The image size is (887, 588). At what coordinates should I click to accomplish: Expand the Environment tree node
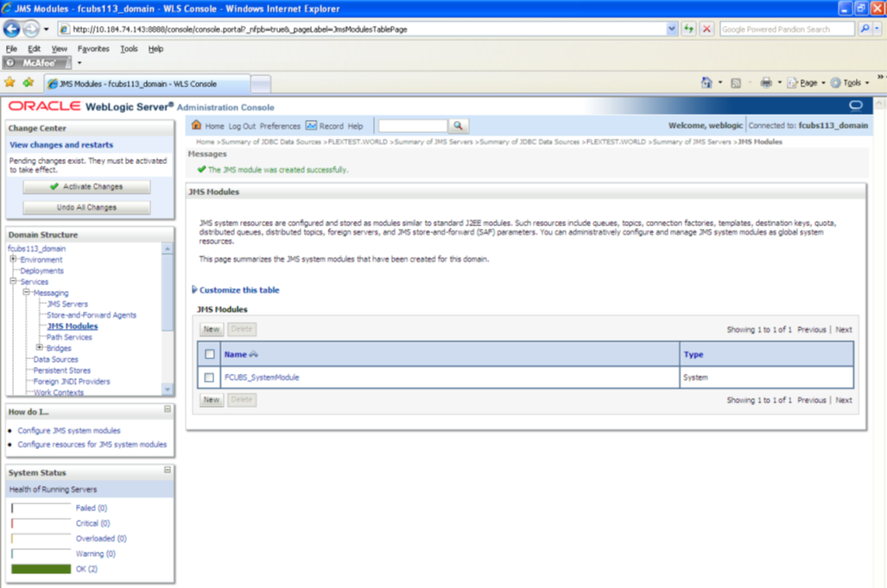click(x=13, y=259)
